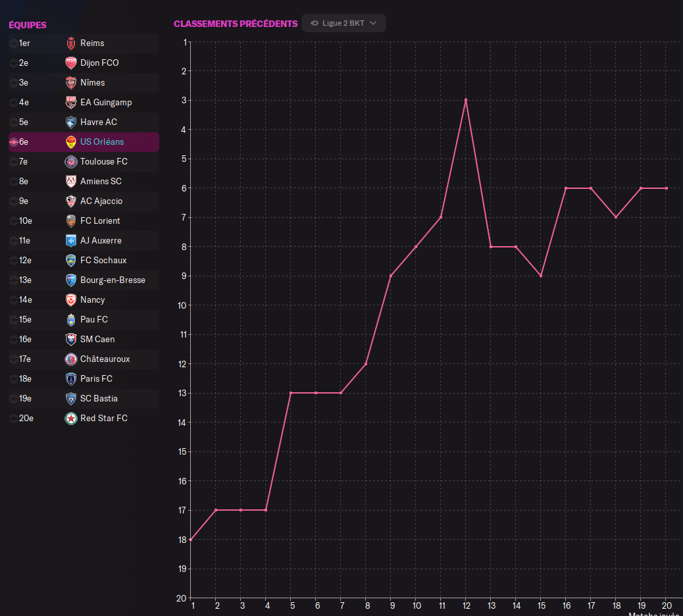Click the CLASSEMENTS PRÉCÉDENTS heading
Image resolution: width=683 pixels, height=616 pixels.
[x=236, y=24]
